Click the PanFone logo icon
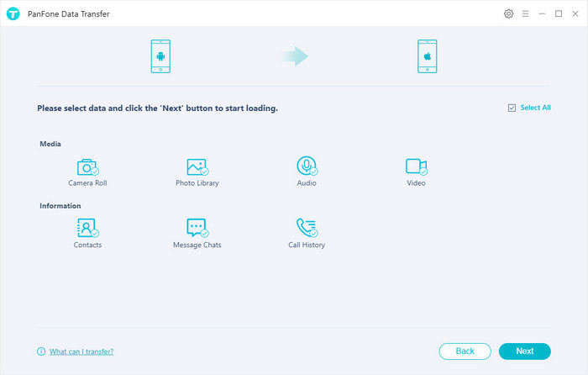 click(x=13, y=14)
